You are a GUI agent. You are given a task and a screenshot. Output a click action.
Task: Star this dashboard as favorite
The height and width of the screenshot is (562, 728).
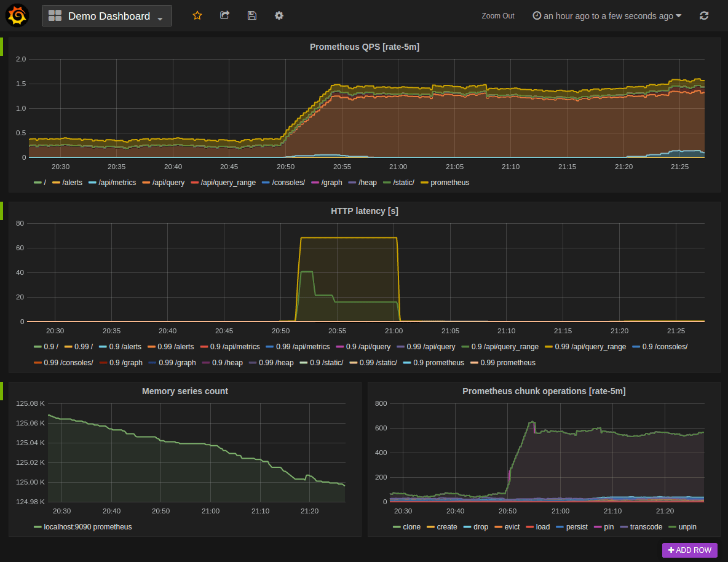[197, 15]
